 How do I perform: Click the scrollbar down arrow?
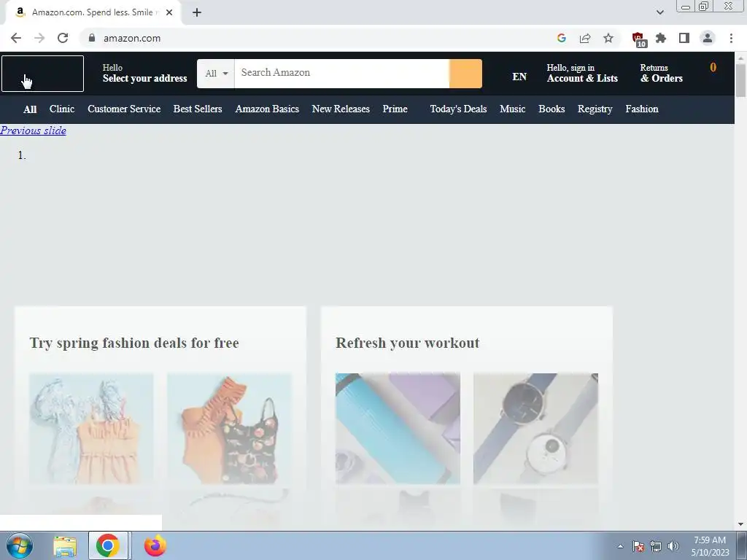(740, 524)
